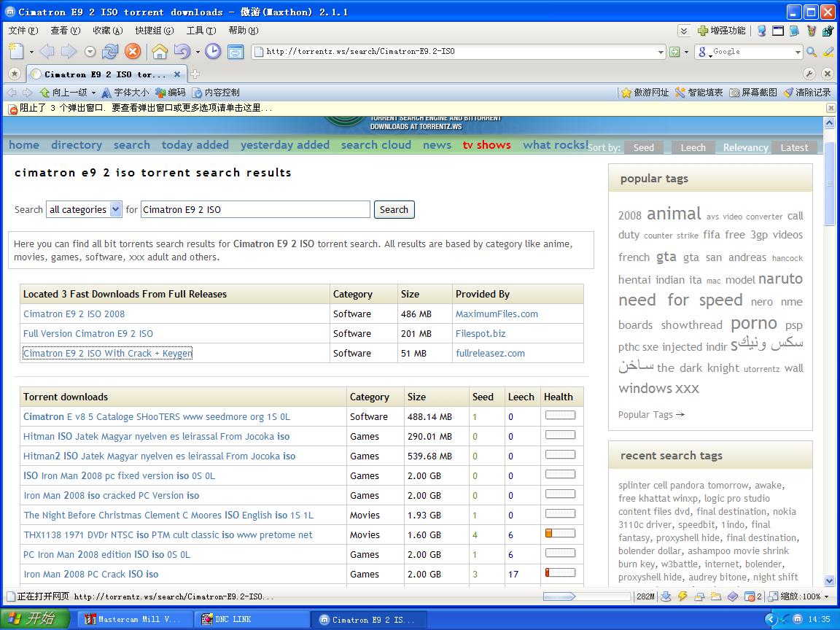
Task: Click the page vertical scrollbar down arrow
Action: pos(829,580)
